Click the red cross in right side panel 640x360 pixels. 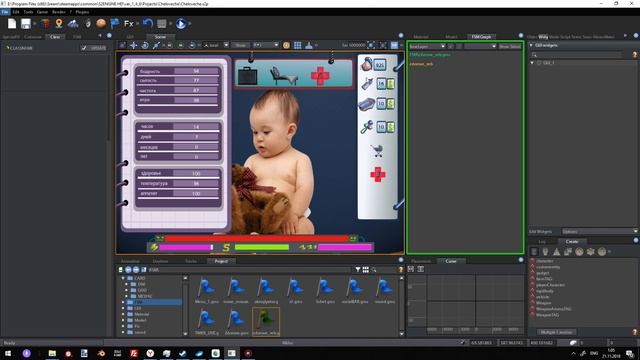[378, 175]
